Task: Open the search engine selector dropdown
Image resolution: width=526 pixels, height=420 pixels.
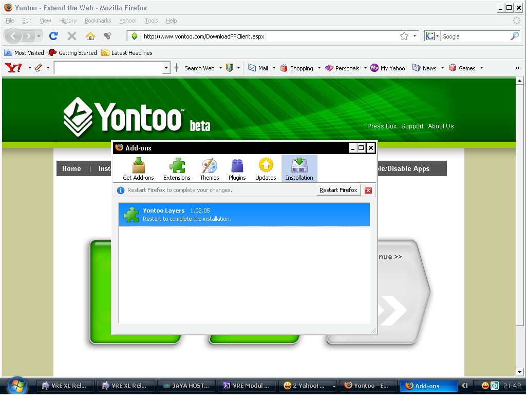Action: pos(432,36)
